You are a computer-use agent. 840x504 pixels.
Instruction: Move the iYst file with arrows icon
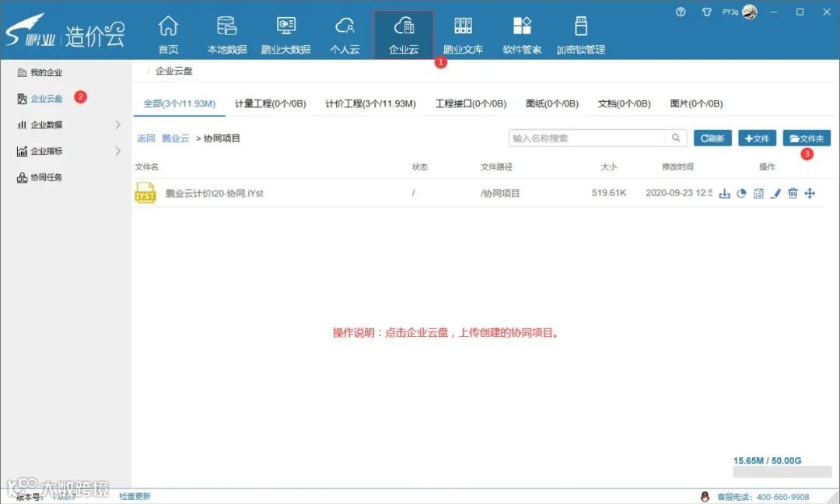810,194
